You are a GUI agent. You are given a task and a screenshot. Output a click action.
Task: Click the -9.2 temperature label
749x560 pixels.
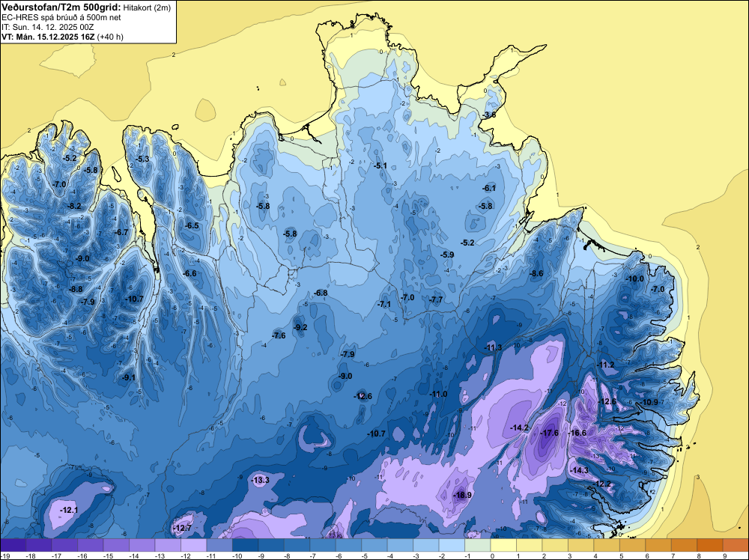[300, 327]
